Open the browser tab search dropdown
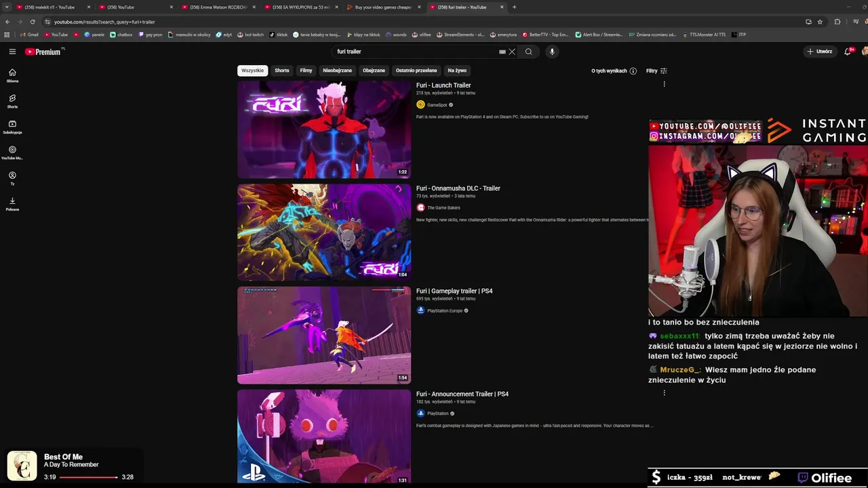 [x=7, y=7]
